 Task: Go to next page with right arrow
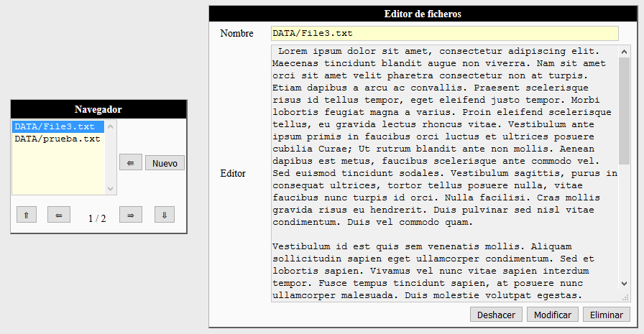(130, 215)
